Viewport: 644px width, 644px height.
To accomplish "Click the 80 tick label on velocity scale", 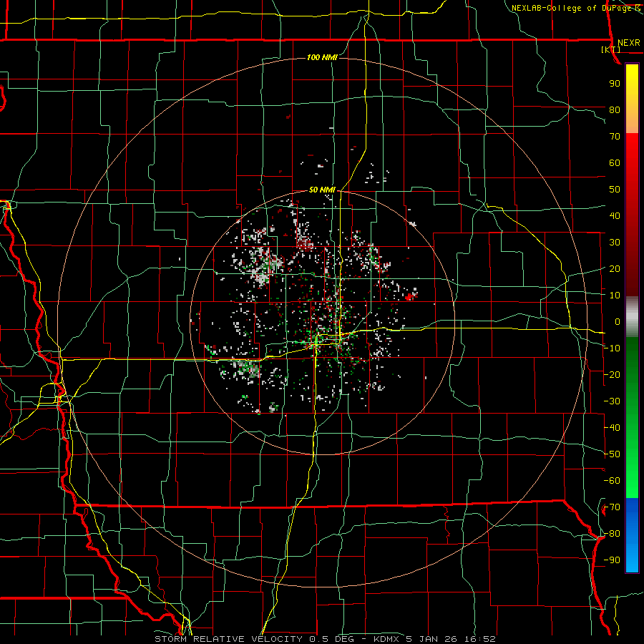I will 615,109.
